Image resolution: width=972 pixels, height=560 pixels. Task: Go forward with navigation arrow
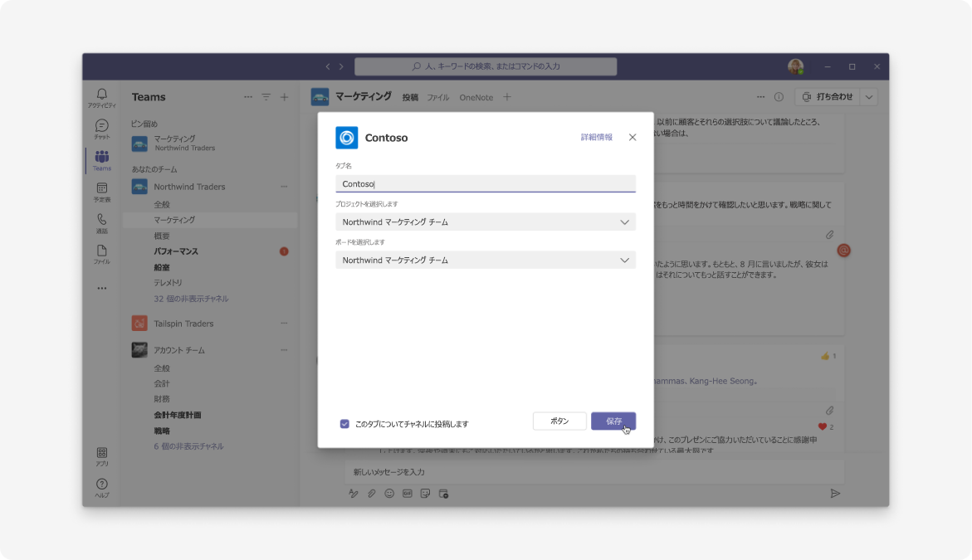341,66
